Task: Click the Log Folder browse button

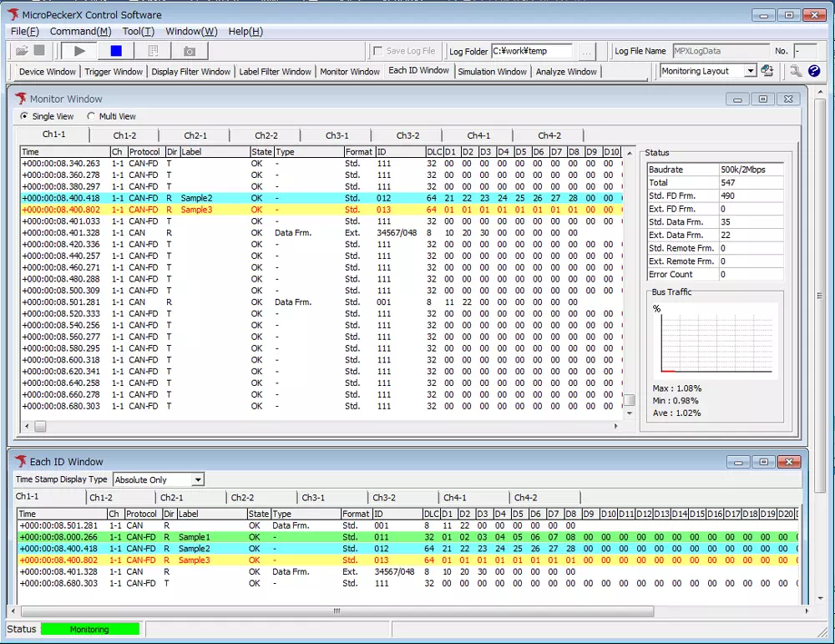Action: (x=587, y=51)
